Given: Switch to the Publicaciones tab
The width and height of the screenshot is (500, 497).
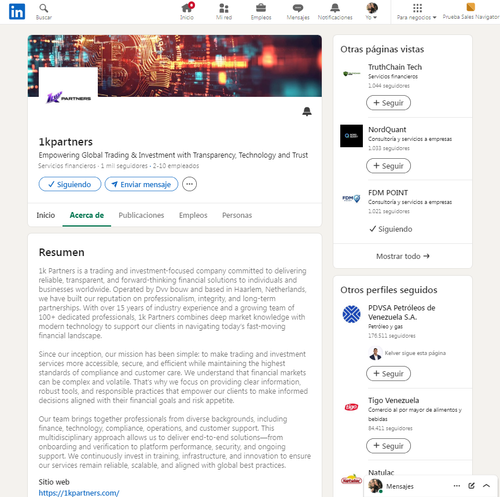Looking at the screenshot, I should [x=141, y=215].
